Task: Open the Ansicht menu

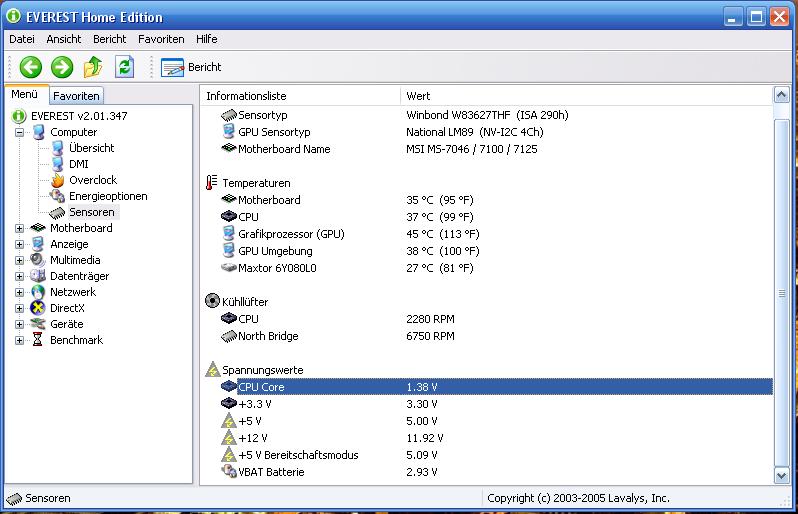Action: [64, 39]
